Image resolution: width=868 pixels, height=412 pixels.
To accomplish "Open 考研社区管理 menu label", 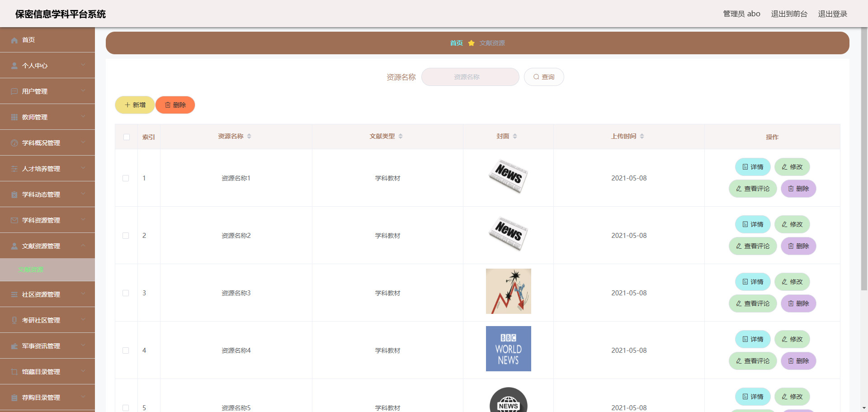I will (41, 320).
